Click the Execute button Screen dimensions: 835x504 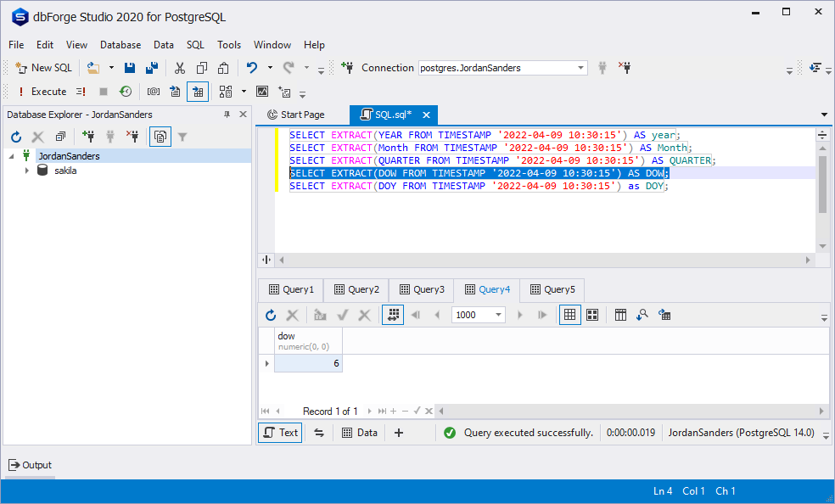coord(47,91)
